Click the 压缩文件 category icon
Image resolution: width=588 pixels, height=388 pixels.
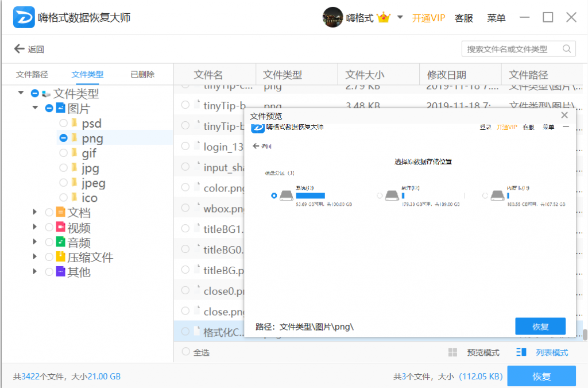pos(61,257)
